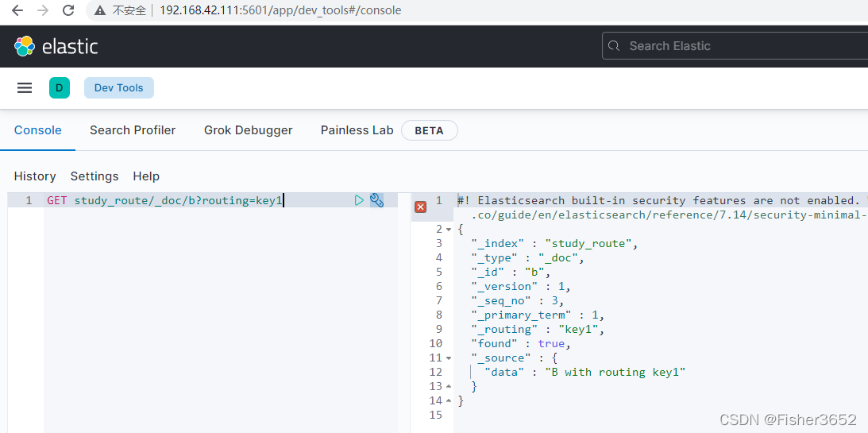This screenshot has height=433, width=868.
Task: Open the Painless Lab tab
Action: (x=357, y=130)
